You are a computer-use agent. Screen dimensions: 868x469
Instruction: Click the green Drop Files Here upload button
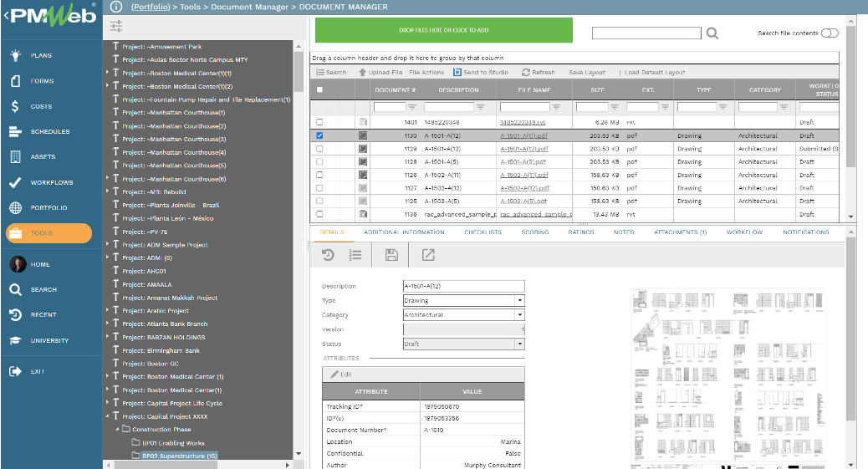pyautogui.click(x=443, y=30)
